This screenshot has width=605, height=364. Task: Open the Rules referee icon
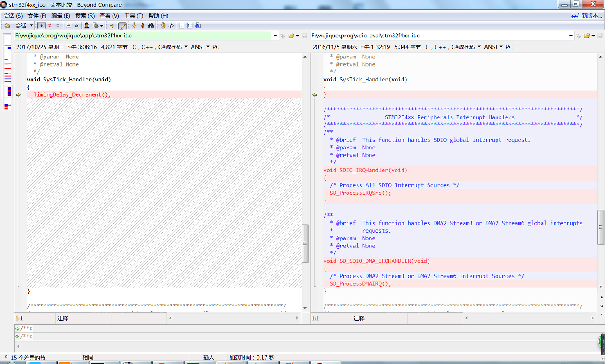click(87, 26)
